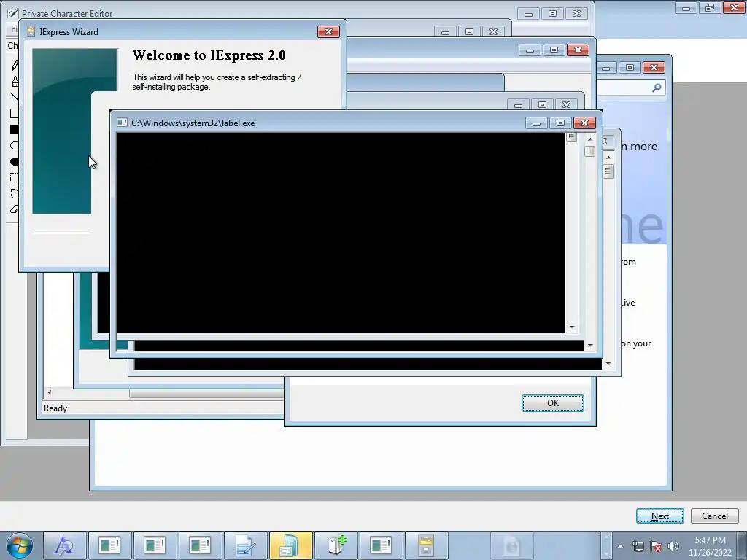Viewport: 747px width, 560px height.
Task: Click the horizontal scrollbar left arrow above Ready
Action: point(50,392)
